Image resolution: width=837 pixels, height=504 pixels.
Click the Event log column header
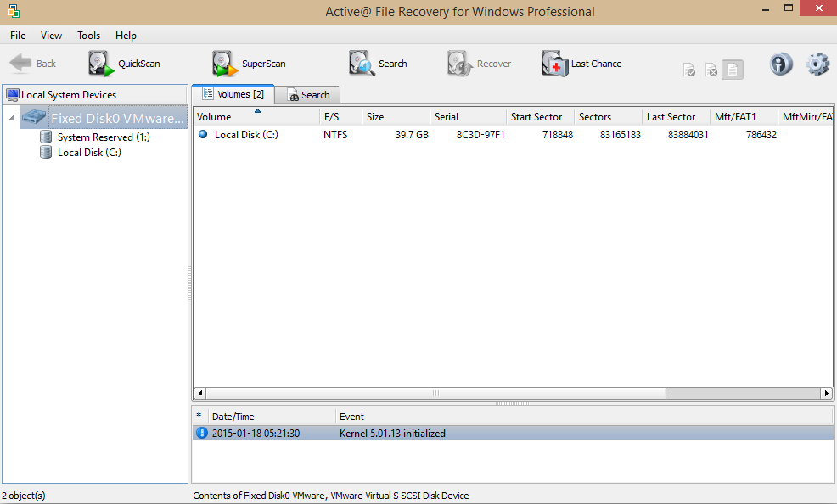584,417
